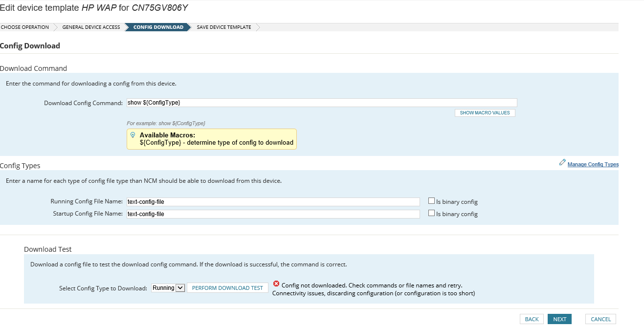This screenshot has width=644, height=329.
Task: Click the Next button
Action: [x=559, y=319]
